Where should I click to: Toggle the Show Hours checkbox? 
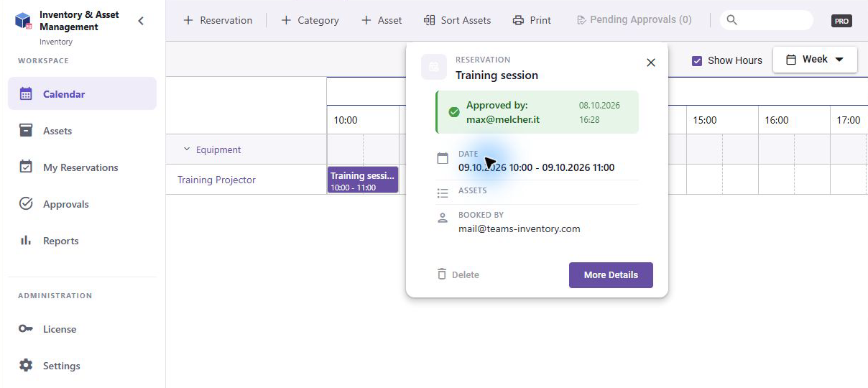(x=697, y=60)
